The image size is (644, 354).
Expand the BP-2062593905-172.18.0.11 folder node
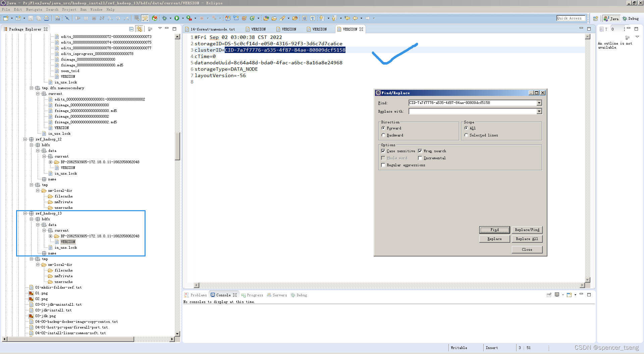(x=51, y=236)
